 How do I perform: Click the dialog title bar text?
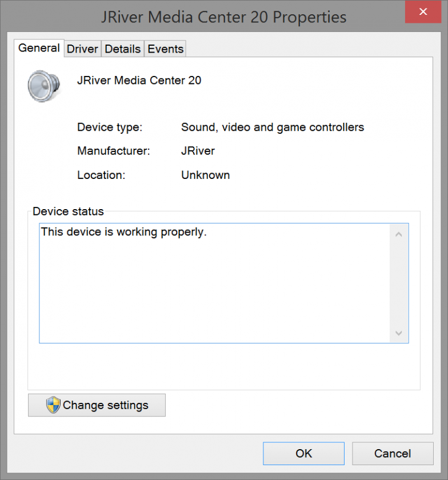coord(223,17)
